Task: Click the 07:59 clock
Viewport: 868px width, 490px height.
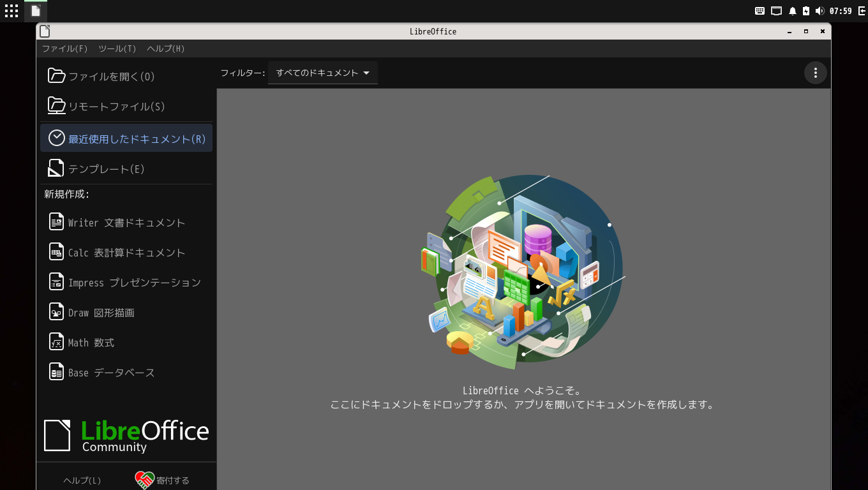Action: pos(841,11)
